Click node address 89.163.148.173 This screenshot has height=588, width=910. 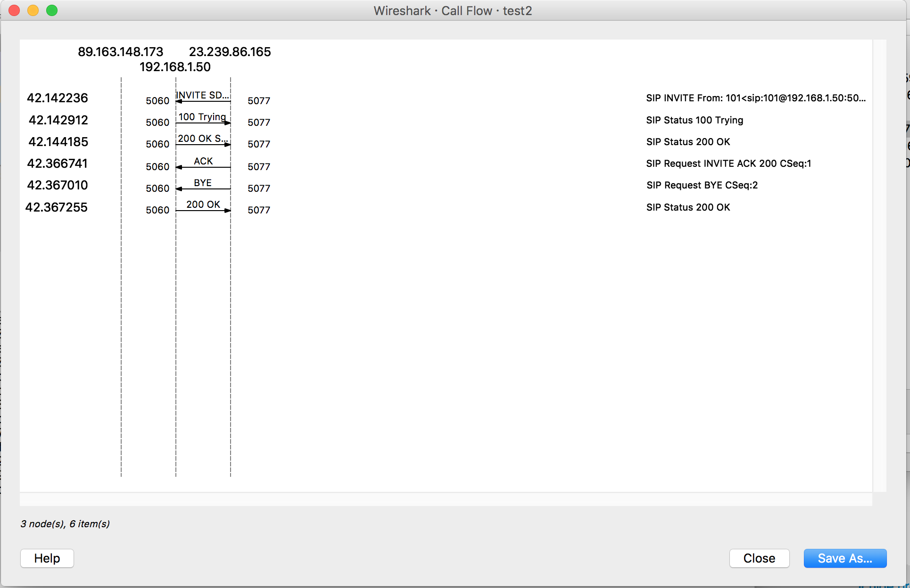[120, 52]
